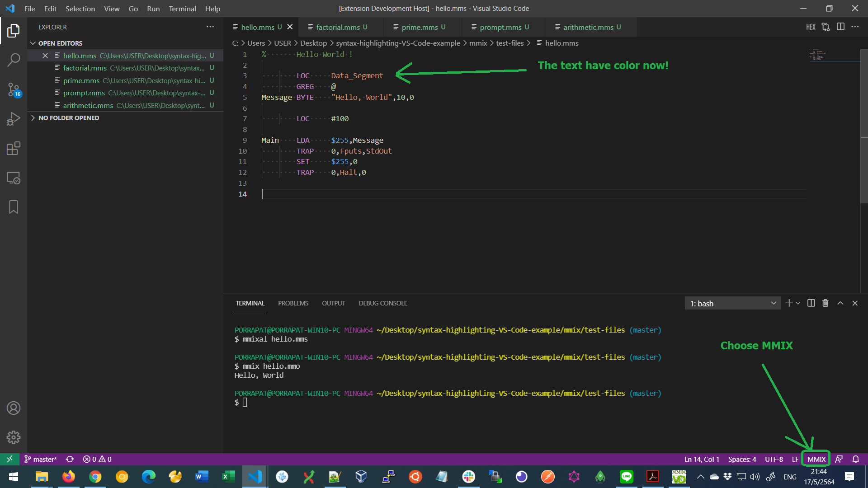The width and height of the screenshot is (868, 488).
Task: Maximize terminal panel with the up chevron
Action: [840, 303]
